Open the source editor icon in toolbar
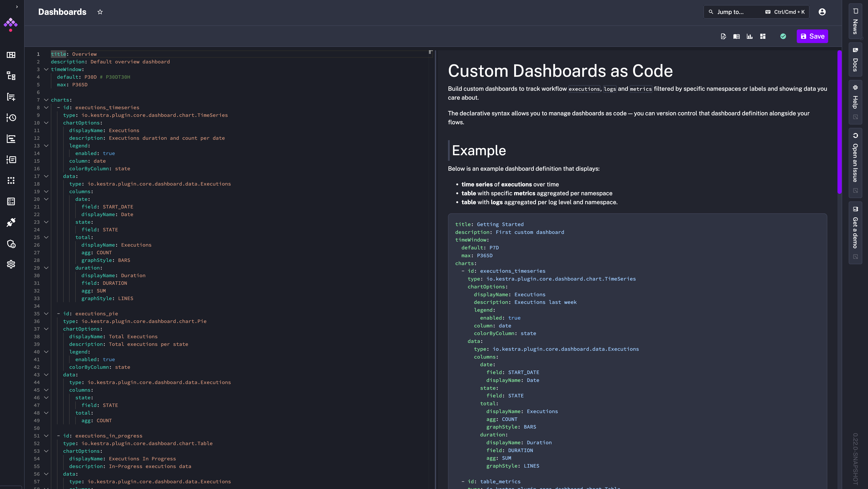 tap(723, 36)
